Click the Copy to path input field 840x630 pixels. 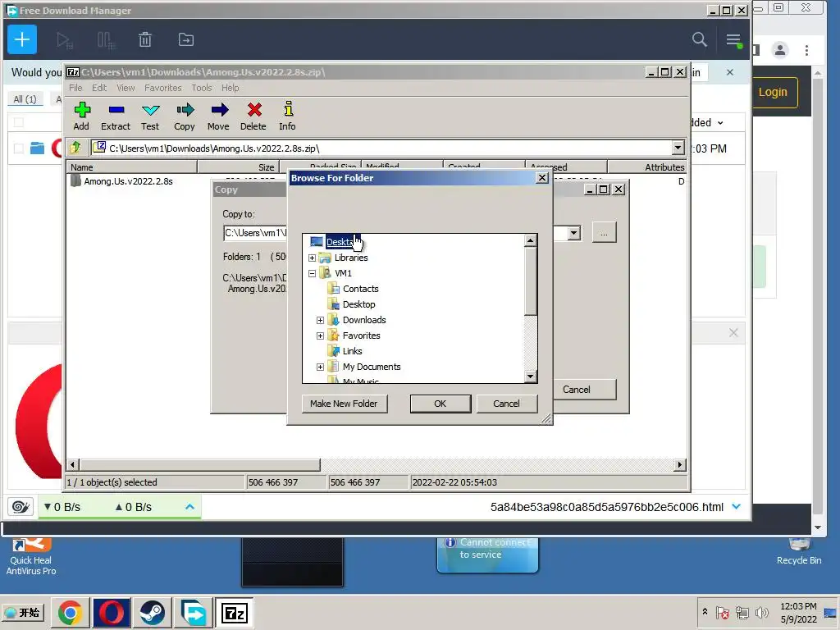255,233
